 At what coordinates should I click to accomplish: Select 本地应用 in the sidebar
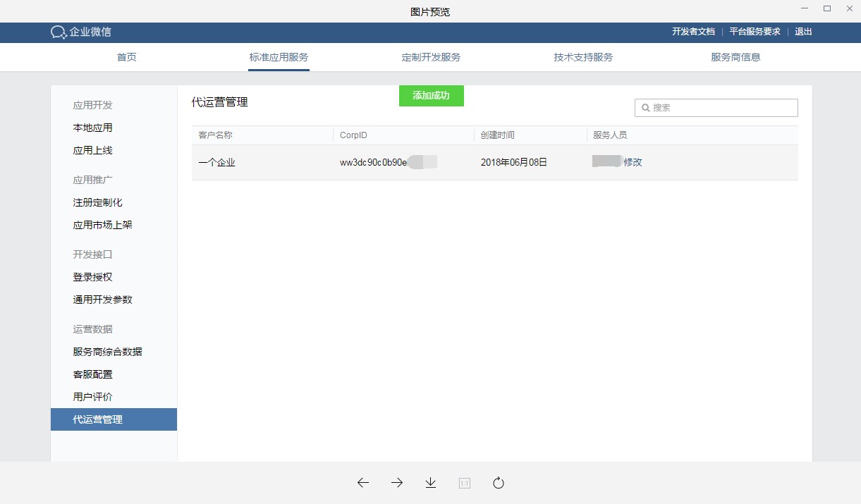(93, 128)
